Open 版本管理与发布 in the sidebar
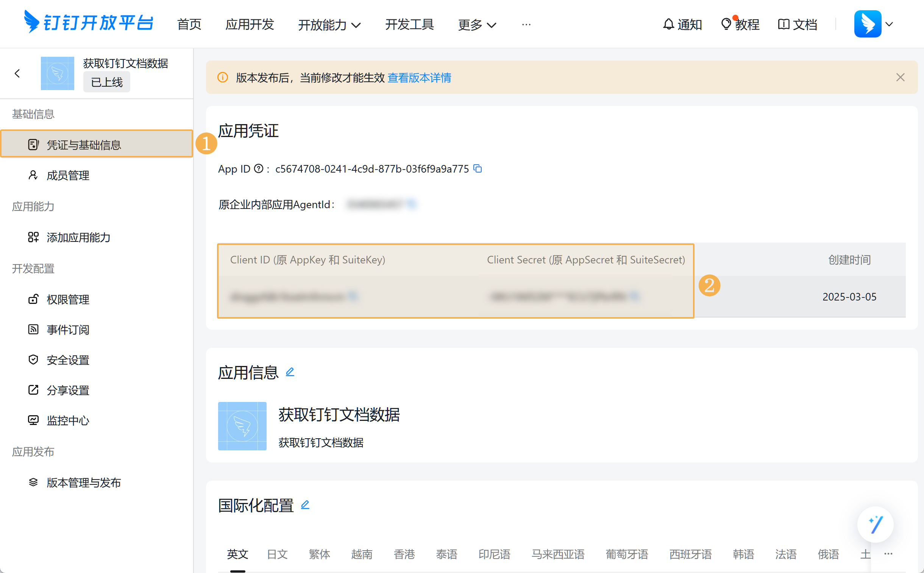 [x=84, y=483]
